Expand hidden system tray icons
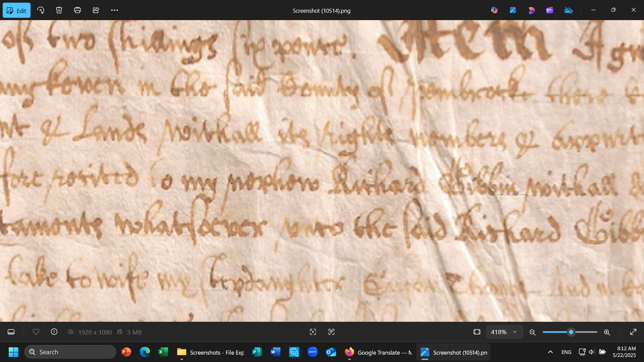Image resolution: width=644 pixels, height=362 pixels. point(550,352)
